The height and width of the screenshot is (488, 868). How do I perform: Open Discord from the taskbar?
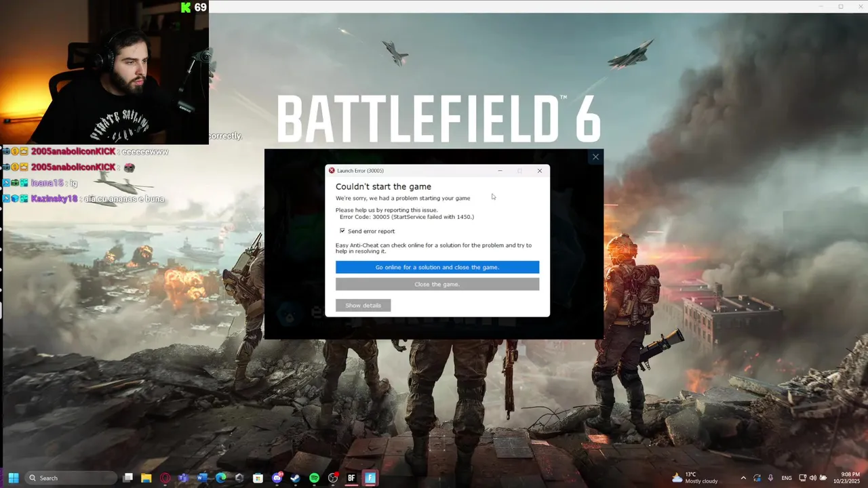(277, 478)
